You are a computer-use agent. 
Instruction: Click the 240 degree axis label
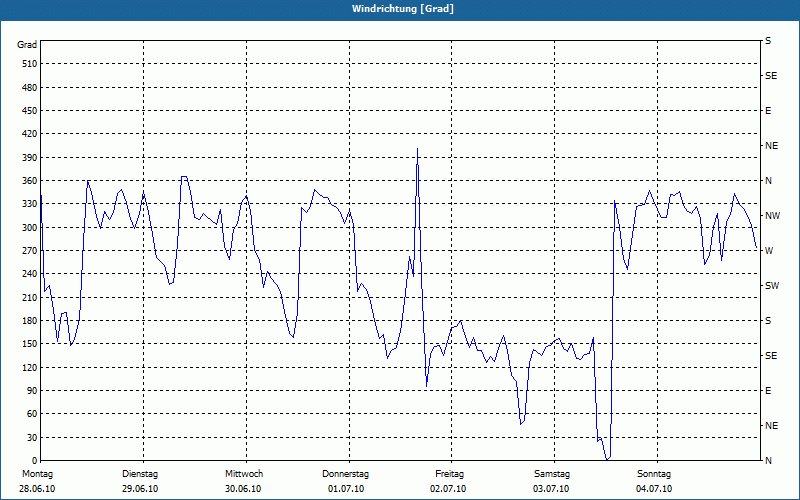30,274
